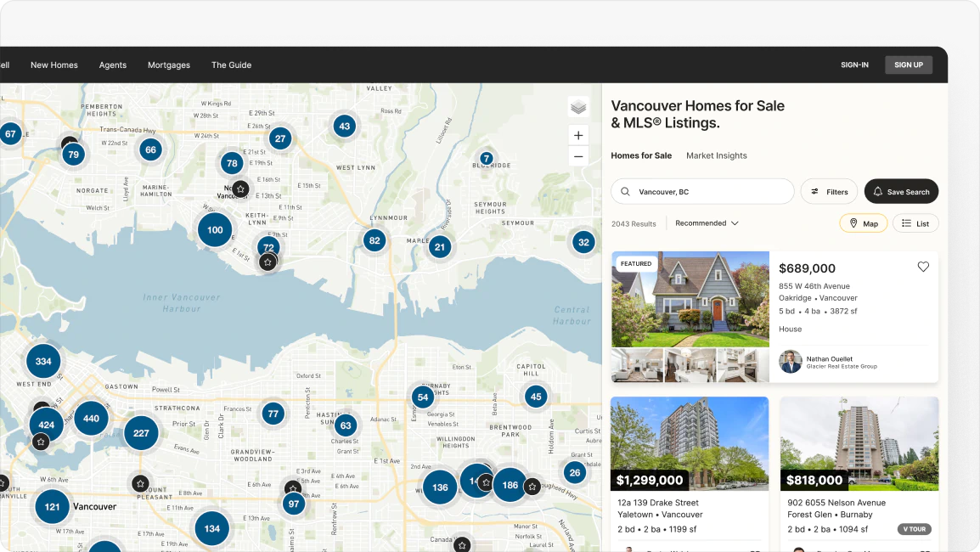The width and height of the screenshot is (980, 552).
Task: Select the map cluster marker labeled 78
Action: pos(232,163)
